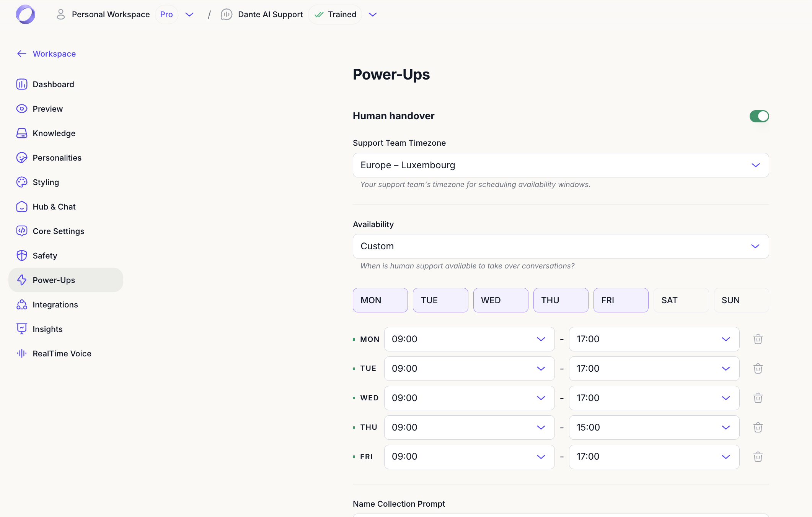812x517 pixels.
Task: Open the Availability Custom dropdown
Action: [561, 246]
